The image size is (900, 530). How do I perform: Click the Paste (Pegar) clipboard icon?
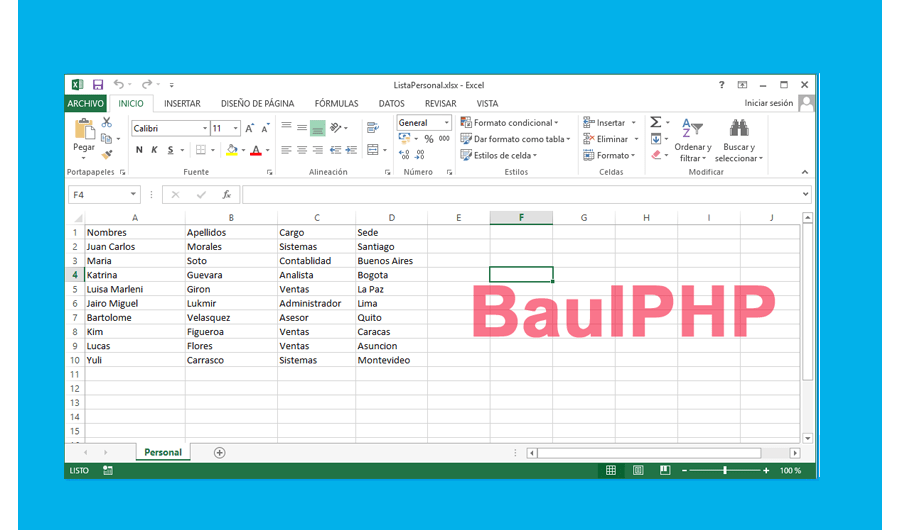coord(84,129)
